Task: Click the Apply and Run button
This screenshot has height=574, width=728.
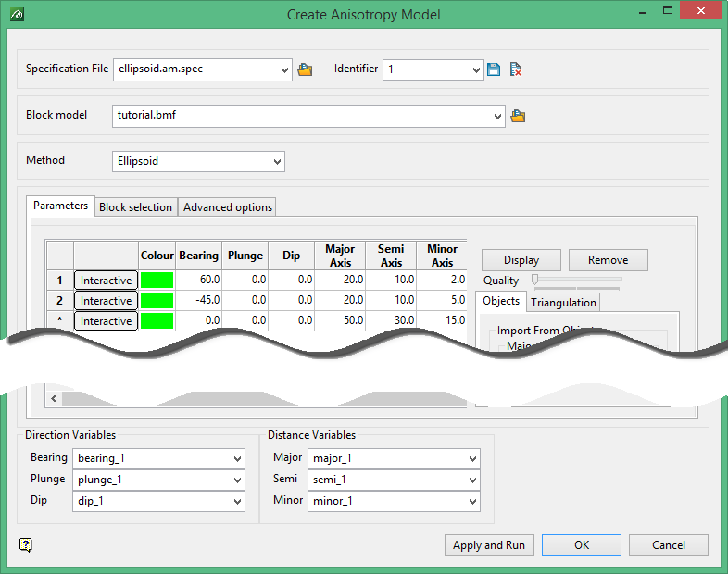Action: (x=488, y=545)
